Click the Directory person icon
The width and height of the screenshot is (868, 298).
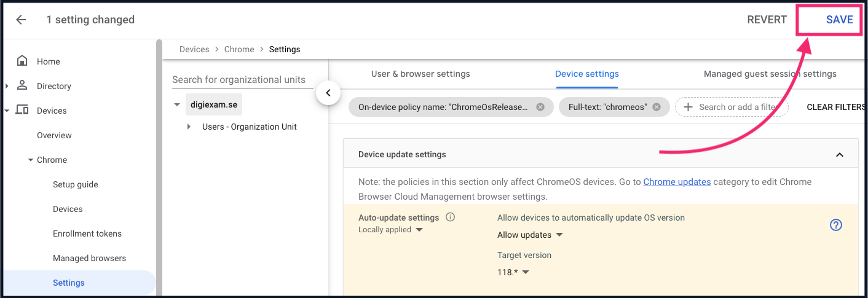tap(22, 85)
